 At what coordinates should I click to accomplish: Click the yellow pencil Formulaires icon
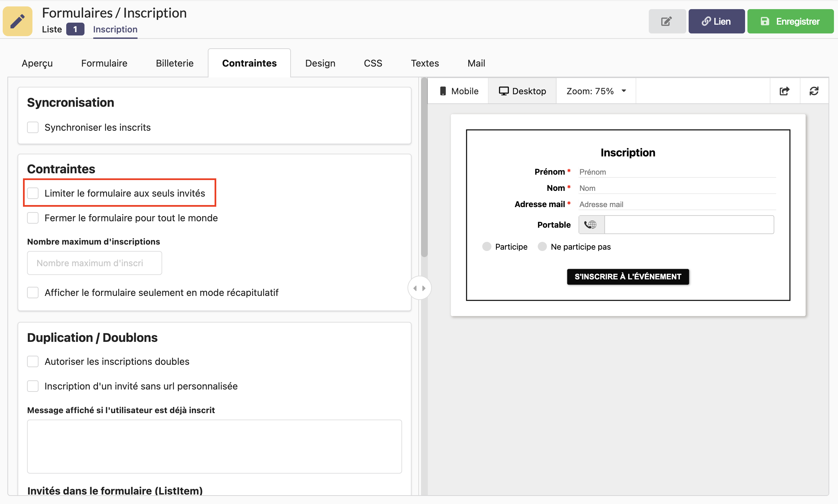18,21
